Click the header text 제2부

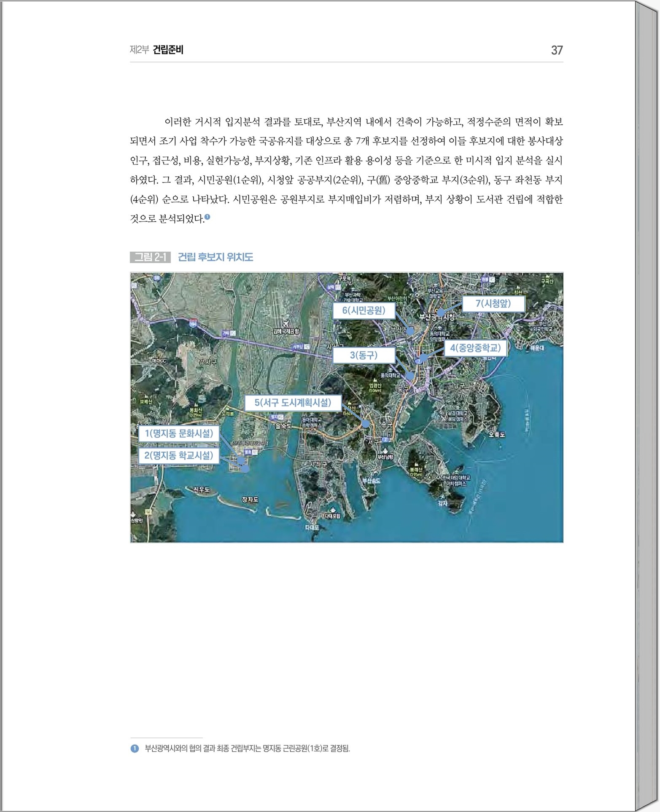pos(139,50)
